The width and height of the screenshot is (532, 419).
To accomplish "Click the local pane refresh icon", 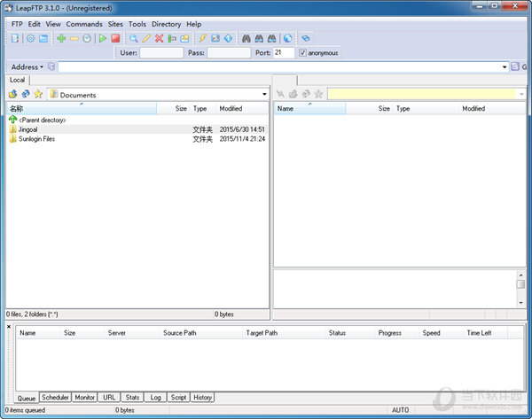I will tap(26, 94).
